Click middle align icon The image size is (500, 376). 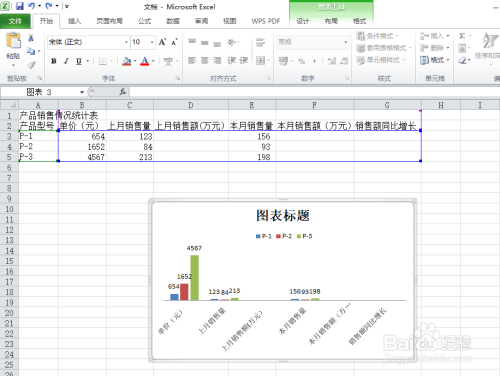pyautogui.click(x=205, y=42)
